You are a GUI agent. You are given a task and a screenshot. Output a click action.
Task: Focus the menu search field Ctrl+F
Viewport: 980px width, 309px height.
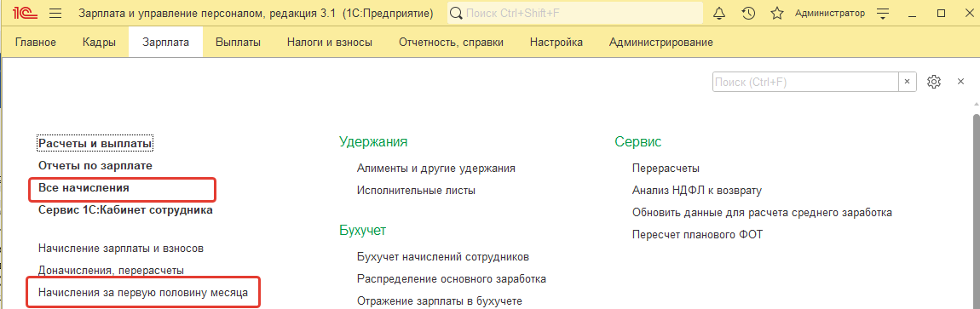[806, 82]
